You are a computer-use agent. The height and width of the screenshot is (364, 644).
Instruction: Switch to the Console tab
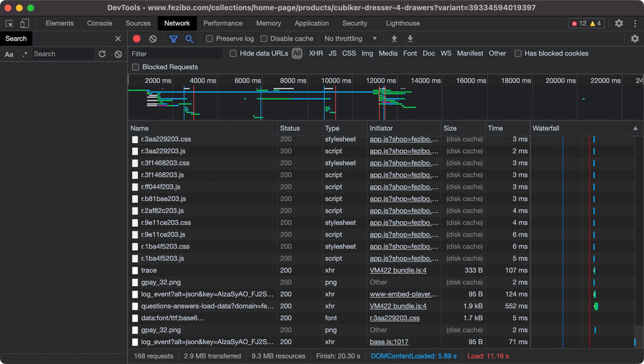tap(100, 23)
